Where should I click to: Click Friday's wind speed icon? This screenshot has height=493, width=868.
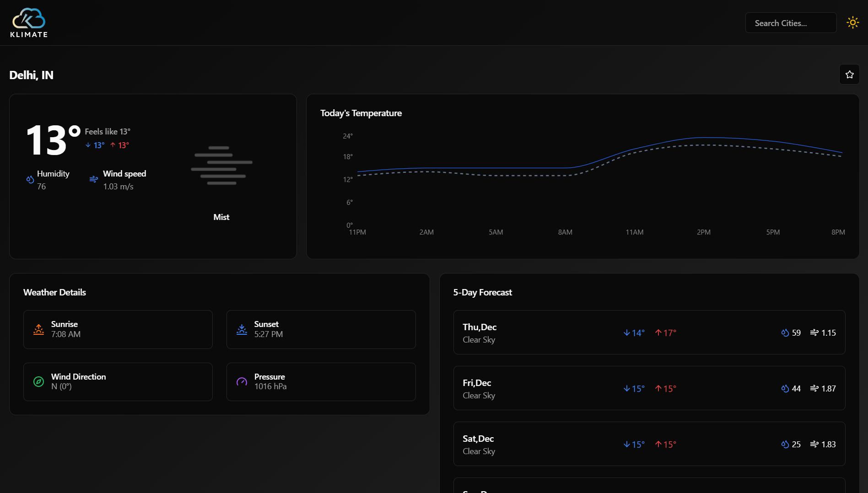coord(814,388)
